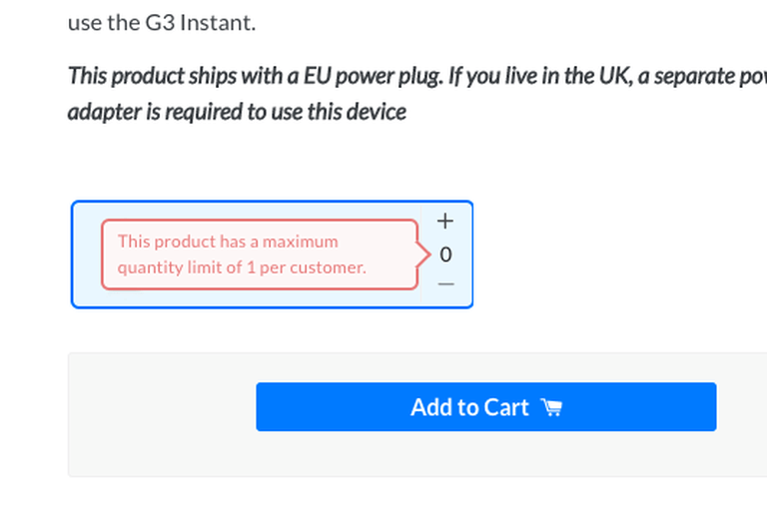Click the "use the G3 Instant." sentence
Image resolution: width=767 pixels, height=532 pixels.
click(162, 22)
